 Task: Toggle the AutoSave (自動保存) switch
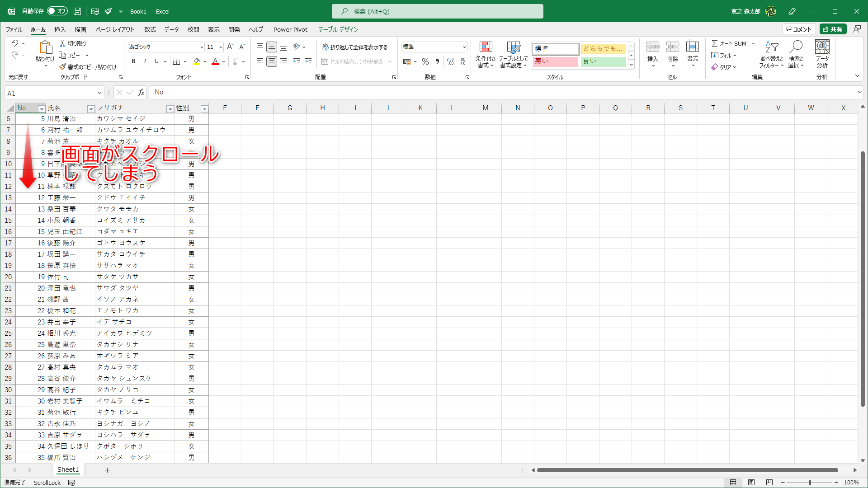(57, 11)
